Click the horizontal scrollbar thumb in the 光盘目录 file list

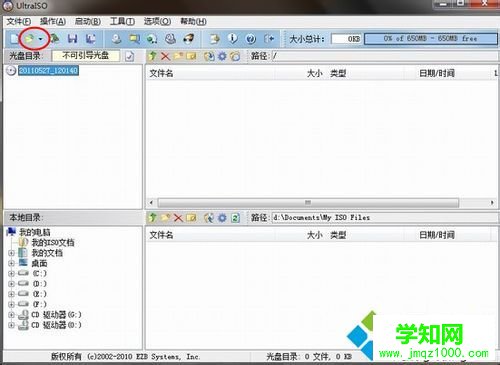point(308,203)
